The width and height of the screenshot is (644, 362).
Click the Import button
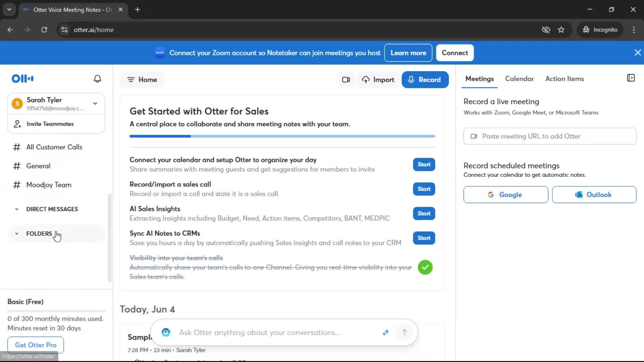pos(378,80)
